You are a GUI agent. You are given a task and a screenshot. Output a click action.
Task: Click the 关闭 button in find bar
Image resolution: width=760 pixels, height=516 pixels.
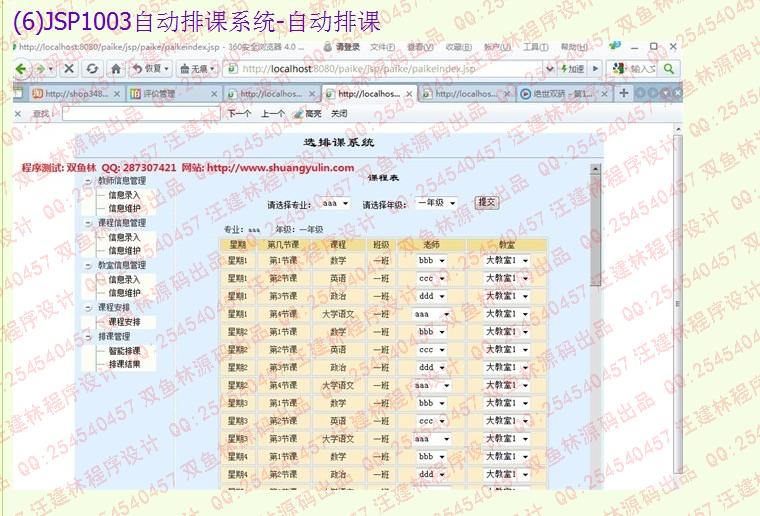tap(339, 114)
